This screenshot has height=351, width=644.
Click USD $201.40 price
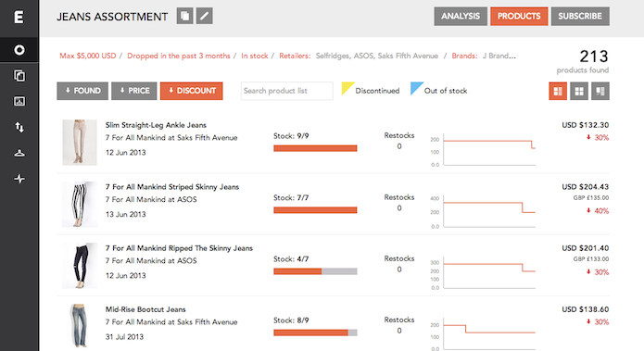click(x=586, y=248)
